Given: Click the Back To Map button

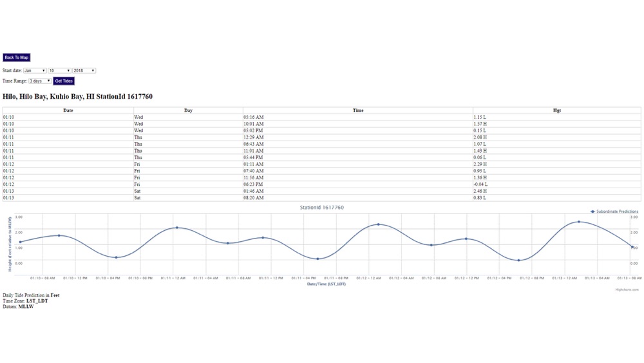Looking at the screenshot, I should tap(17, 57).
